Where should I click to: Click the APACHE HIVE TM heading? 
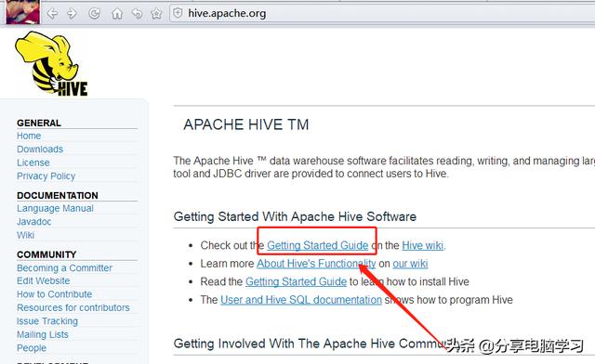[246, 124]
